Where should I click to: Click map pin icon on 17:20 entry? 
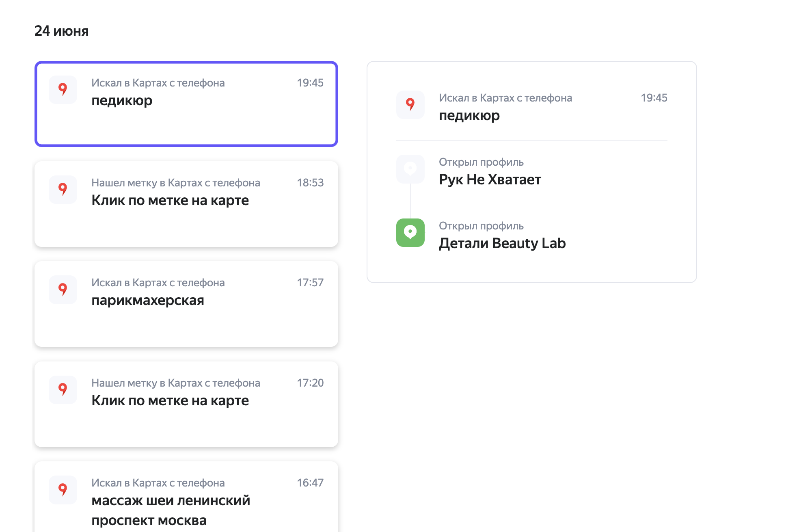(x=63, y=389)
